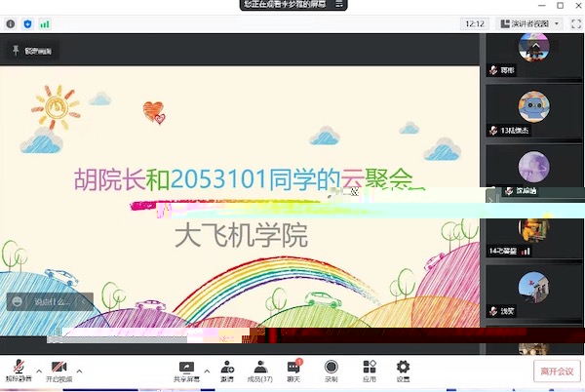Turn on the video camera
The height and width of the screenshot is (392, 585).
(58, 372)
